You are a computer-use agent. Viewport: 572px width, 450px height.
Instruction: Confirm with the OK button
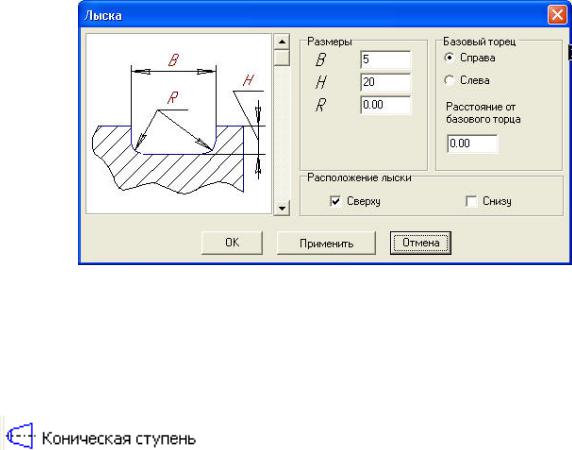(232, 243)
